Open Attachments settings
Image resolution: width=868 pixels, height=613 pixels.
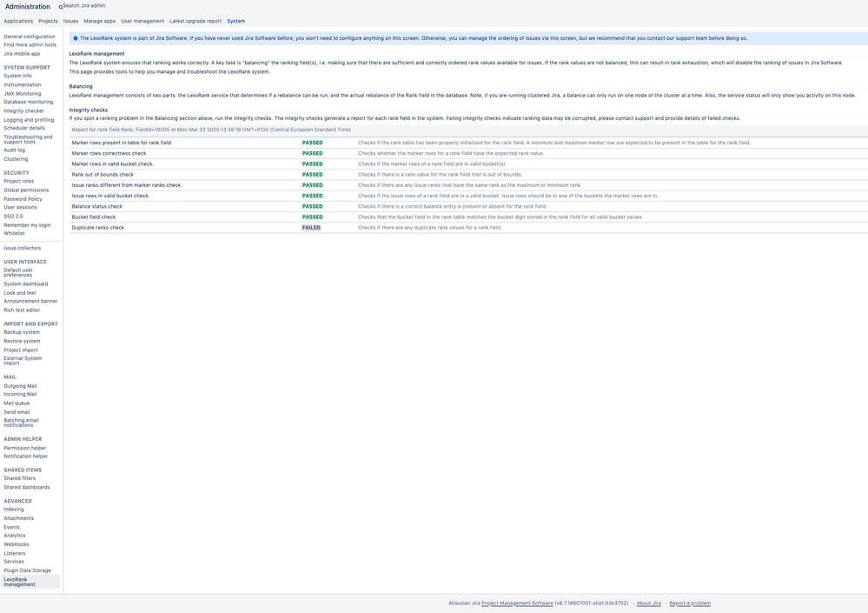[19, 518]
